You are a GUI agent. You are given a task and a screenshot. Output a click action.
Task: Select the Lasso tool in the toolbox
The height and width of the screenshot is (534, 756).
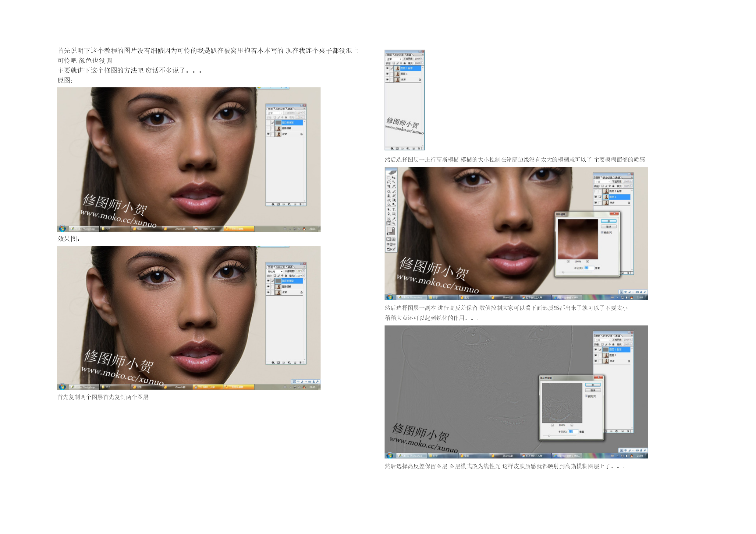click(x=389, y=182)
